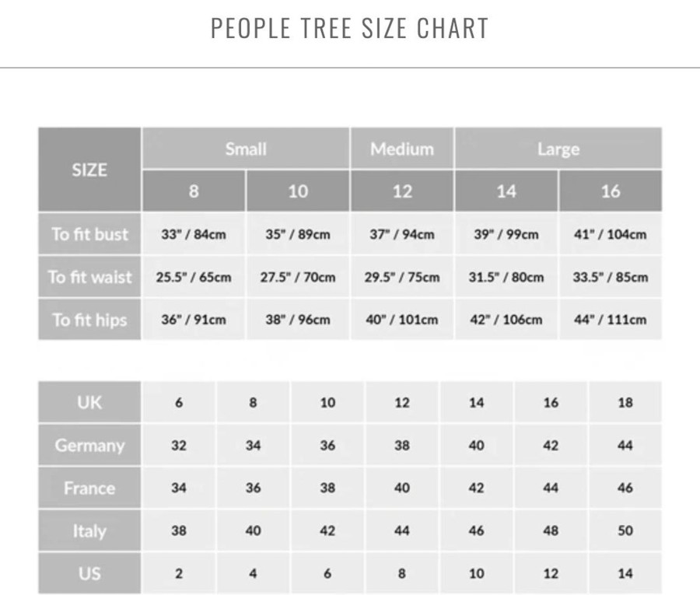Select the Medium size header cell
This screenshot has height=595, width=700.
point(402,149)
